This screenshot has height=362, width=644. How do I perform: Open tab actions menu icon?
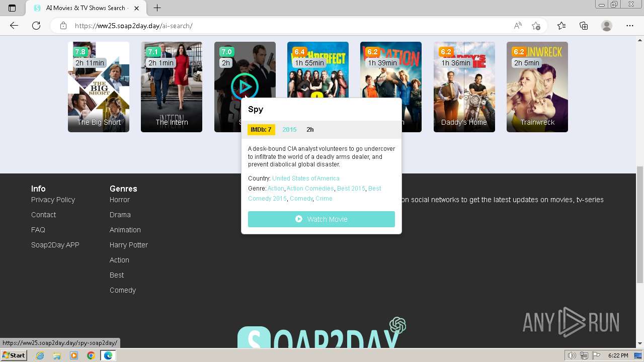[x=12, y=8]
